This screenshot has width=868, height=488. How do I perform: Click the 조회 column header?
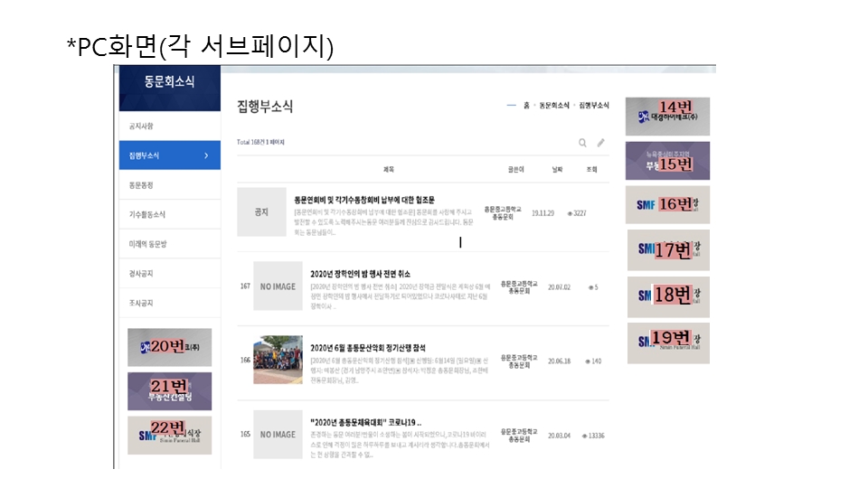(591, 169)
